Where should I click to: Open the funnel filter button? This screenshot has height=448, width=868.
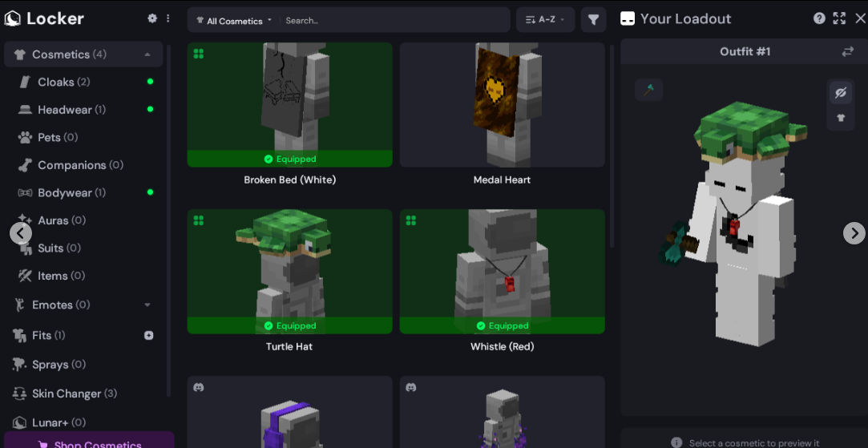[x=593, y=20]
